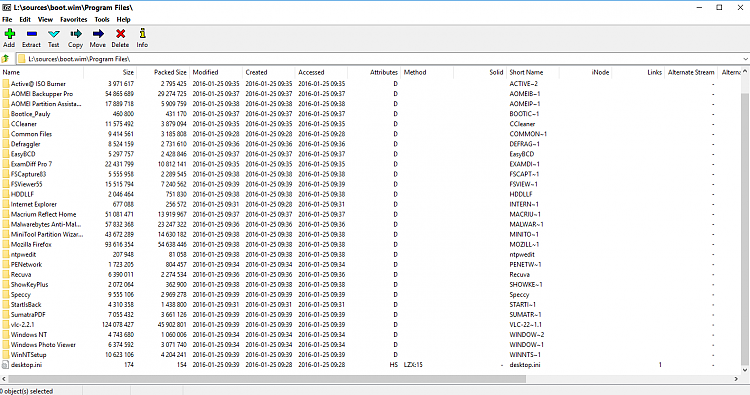Select the ntpwedit folder icon
The width and height of the screenshot is (750, 395).
pos(6,254)
